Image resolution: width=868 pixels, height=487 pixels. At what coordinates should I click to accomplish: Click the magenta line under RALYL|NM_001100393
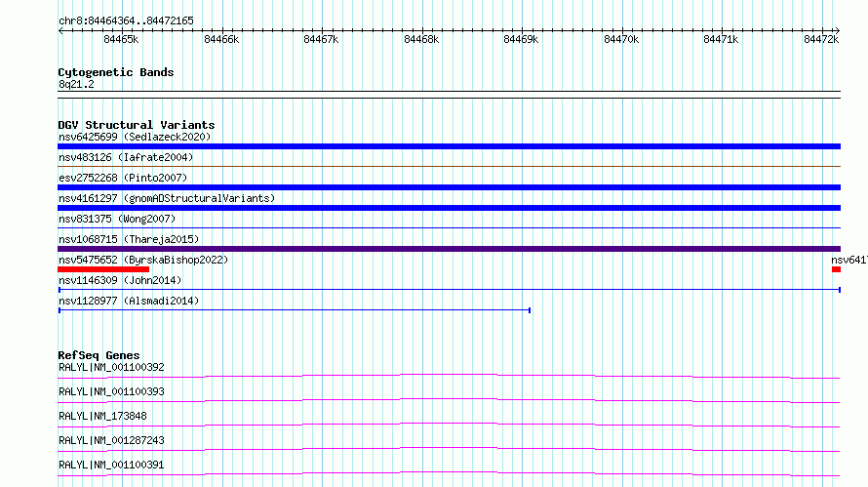[449, 400]
